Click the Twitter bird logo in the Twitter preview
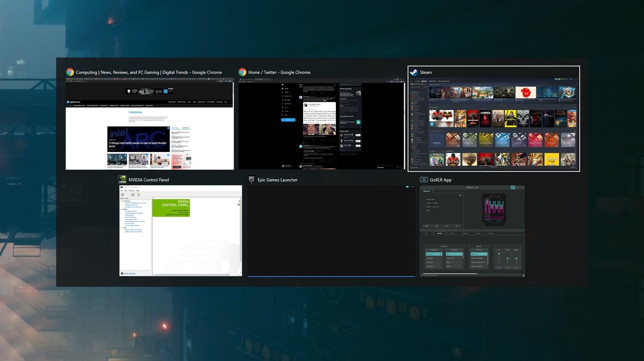 283,85
